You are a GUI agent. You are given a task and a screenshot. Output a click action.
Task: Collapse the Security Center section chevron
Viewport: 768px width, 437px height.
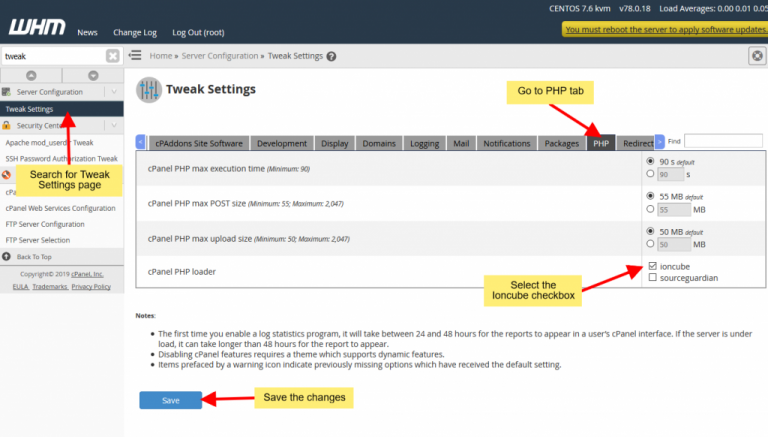(115, 126)
